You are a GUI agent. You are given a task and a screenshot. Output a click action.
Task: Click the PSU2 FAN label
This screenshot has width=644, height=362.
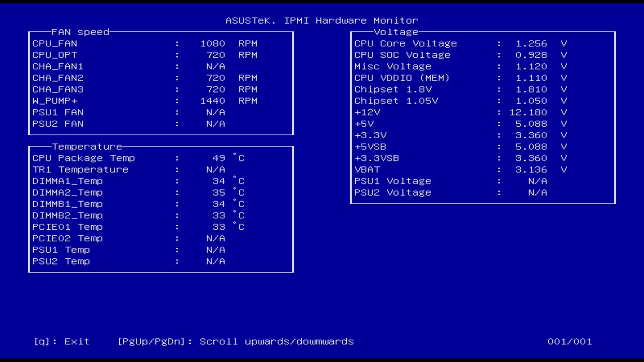(58, 124)
